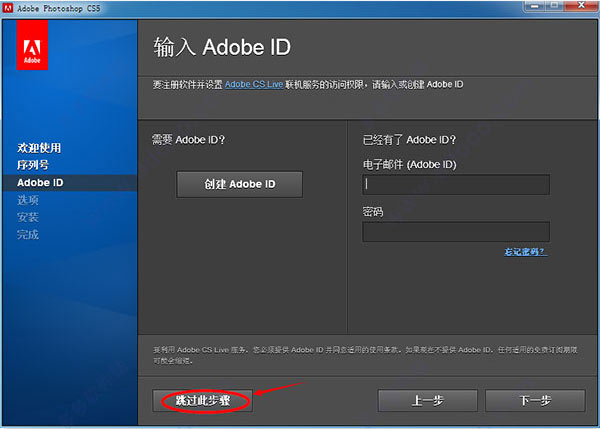
Task: Click the Adobe icon in the title bar
Action: click(8, 8)
